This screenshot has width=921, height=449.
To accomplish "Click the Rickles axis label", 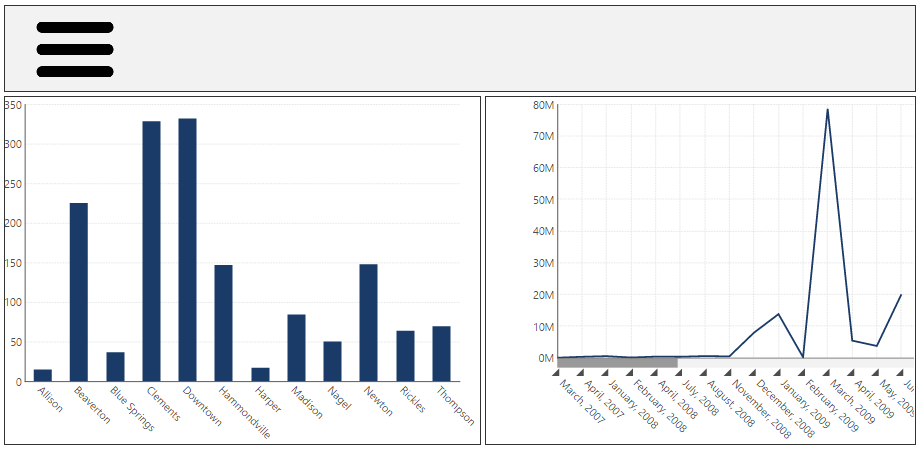I will (412, 399).
